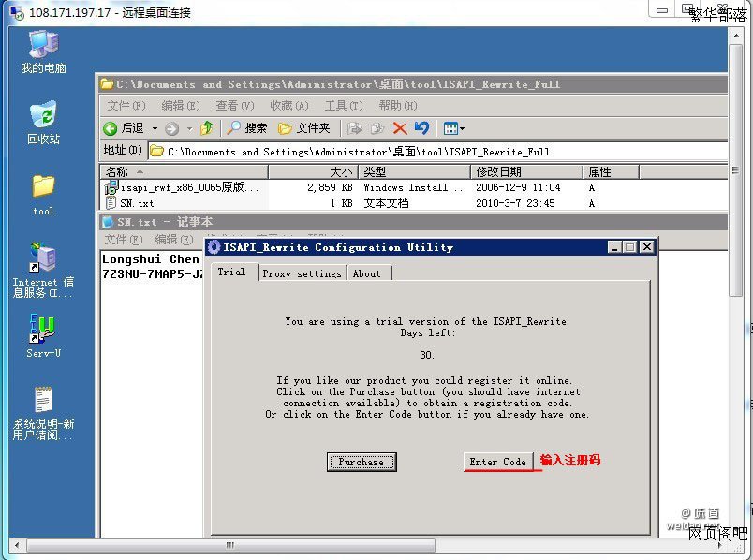Click the red X delete icon in Explorer toolbar

(400, 128)
